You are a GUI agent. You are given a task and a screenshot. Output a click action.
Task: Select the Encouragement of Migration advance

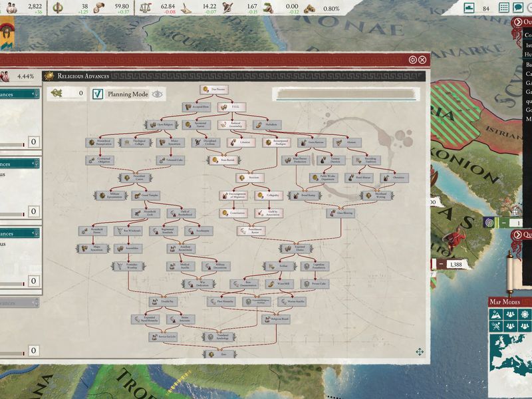click(x=233, y=196)
